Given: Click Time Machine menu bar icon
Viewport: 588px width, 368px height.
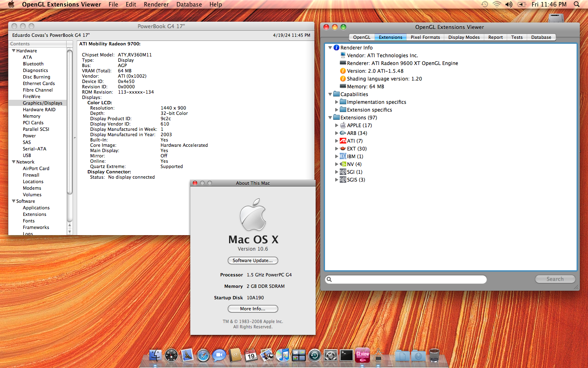Looking at the screenshot, I should 484,4.
